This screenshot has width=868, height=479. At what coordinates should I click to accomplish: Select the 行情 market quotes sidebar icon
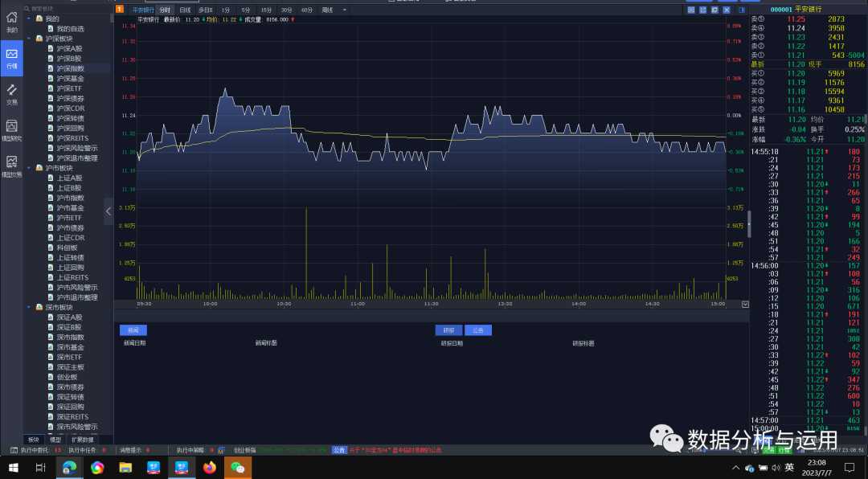tap(11, 58)
